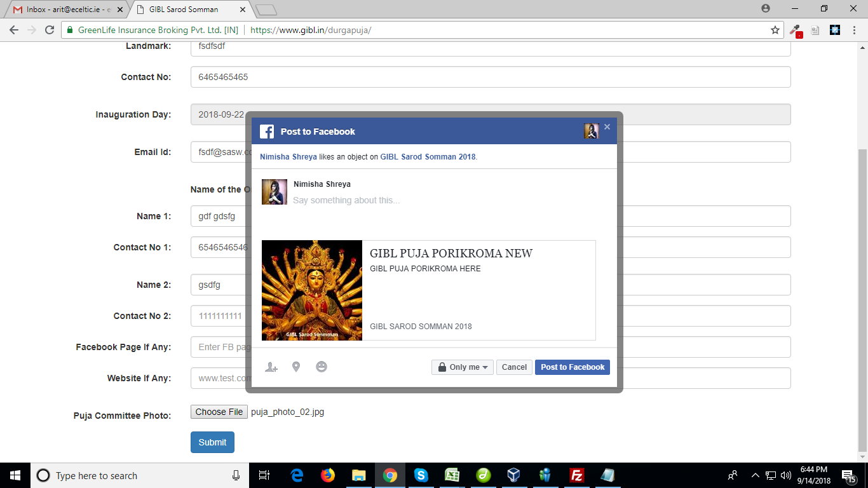Click Nimisha Shreya's avatar beside the text area
This screenshot has height=488, width=868.
(x=275, y=192)
